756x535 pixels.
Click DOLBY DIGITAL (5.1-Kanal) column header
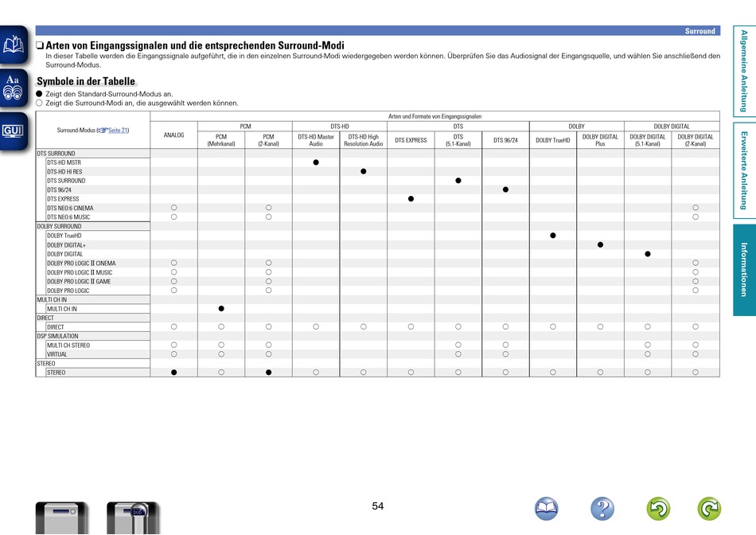tap(648, 140)
